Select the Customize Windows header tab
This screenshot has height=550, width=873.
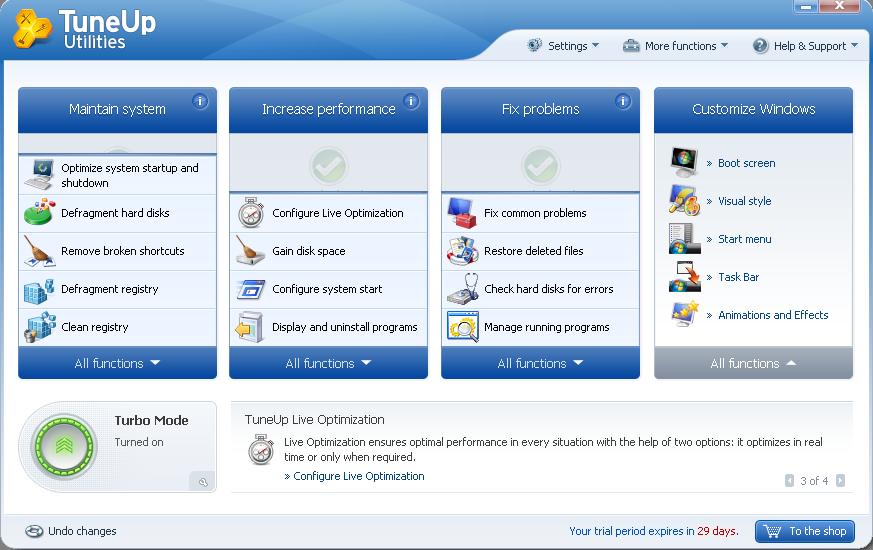click(753, 109)
